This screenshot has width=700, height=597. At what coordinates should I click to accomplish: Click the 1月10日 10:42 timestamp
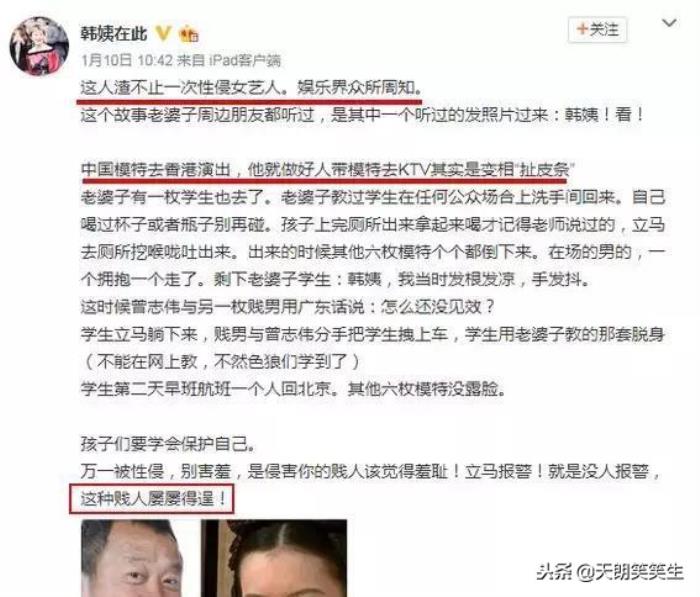click(x=127, y=60)
